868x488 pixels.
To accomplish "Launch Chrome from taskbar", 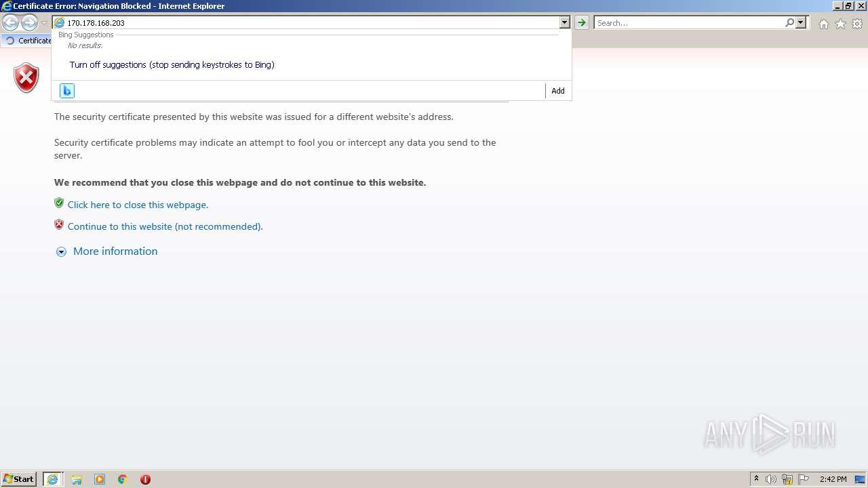I will click(122, 479).
